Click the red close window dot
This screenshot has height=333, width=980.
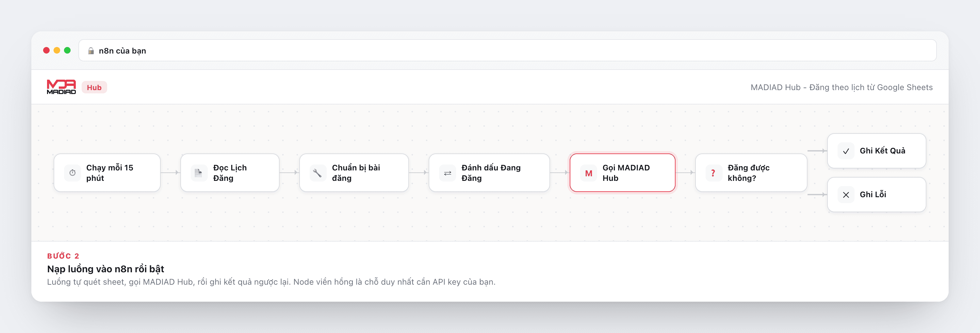point(46,50)
